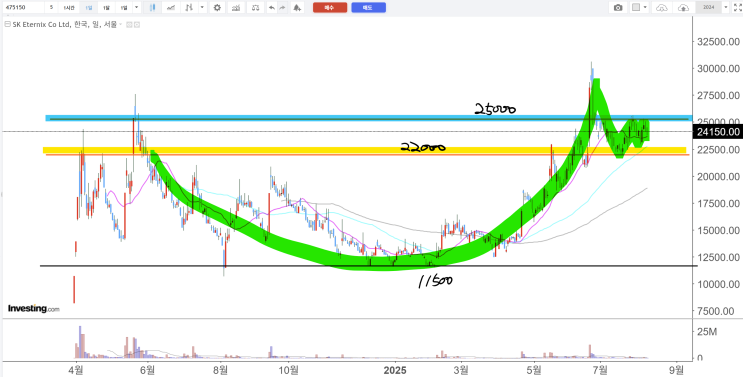The image size is (743, 377).
Task: Click the 9월 time axis label
Action: [x=678, y=370]
